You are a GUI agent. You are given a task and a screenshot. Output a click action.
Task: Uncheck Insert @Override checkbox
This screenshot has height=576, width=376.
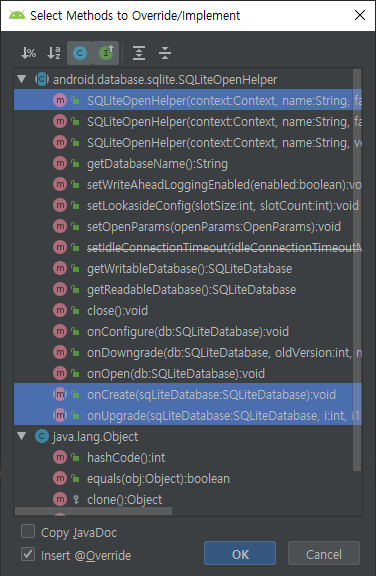point(28,554)
